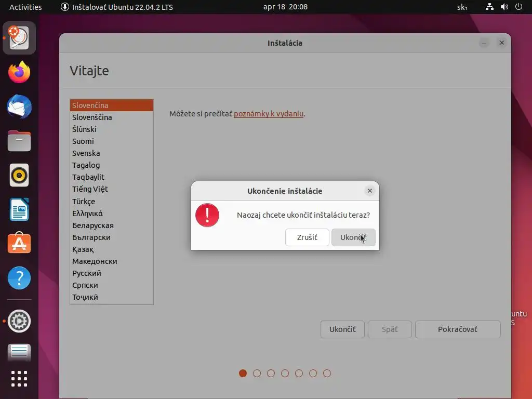
Task: Open the Files manager dock icon
Action: pos(19,141)
